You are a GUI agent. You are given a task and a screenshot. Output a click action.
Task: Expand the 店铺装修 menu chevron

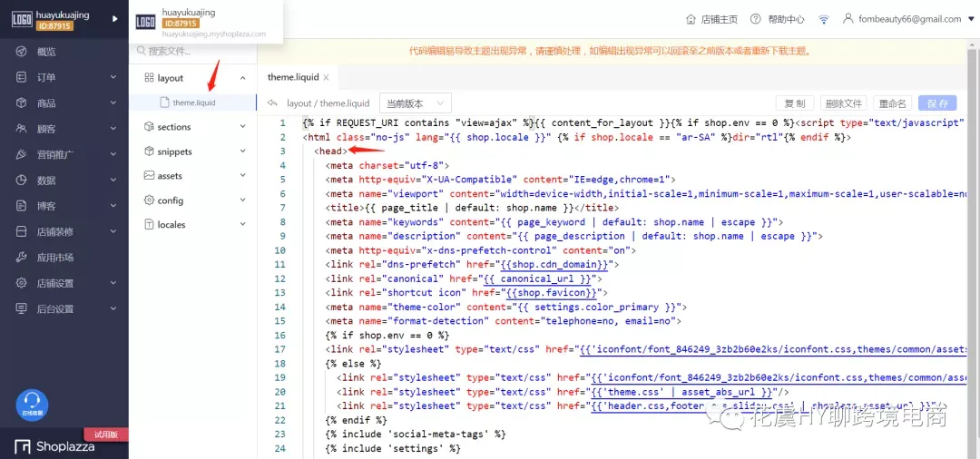113,231
